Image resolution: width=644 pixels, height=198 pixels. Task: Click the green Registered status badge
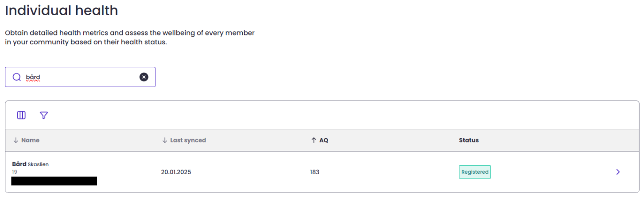click(475, 172)
